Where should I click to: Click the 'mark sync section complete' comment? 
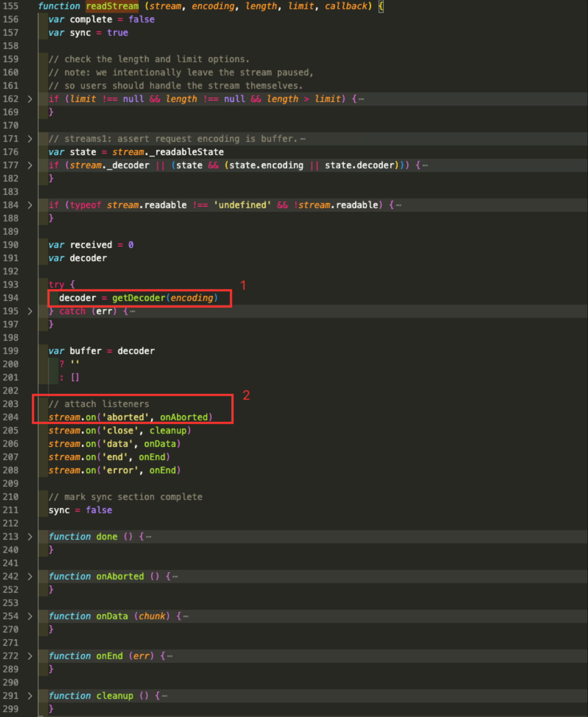coord(126,497)
